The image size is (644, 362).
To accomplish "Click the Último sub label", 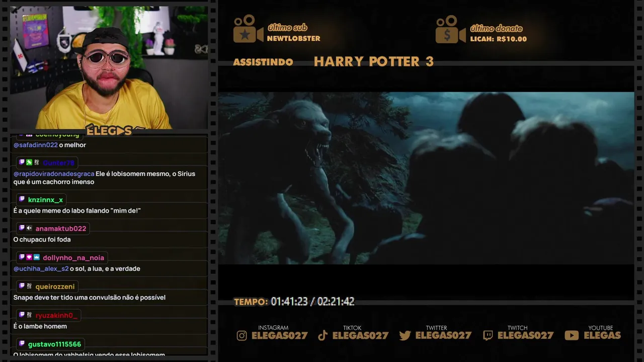I will pyautogui.click(x=287, y=28).
